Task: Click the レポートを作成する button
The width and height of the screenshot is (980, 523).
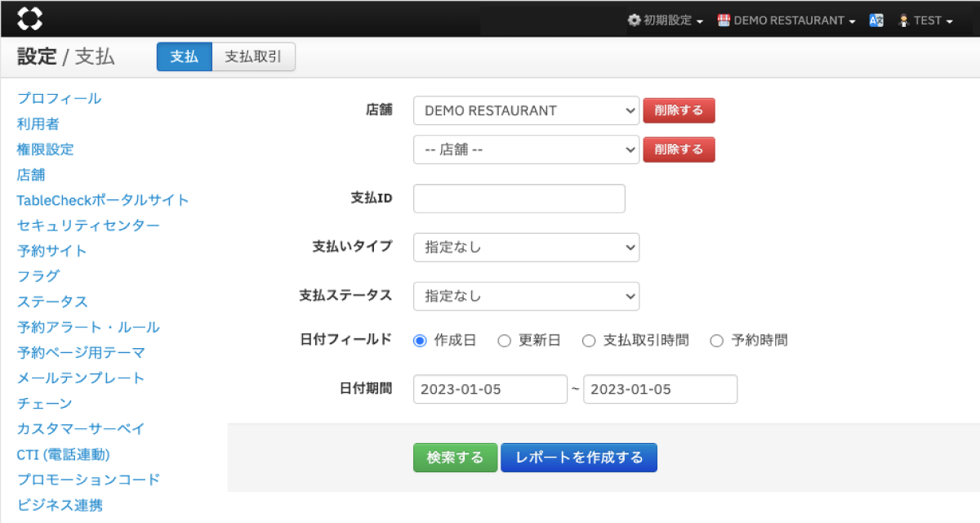Action: click(578, 458)
